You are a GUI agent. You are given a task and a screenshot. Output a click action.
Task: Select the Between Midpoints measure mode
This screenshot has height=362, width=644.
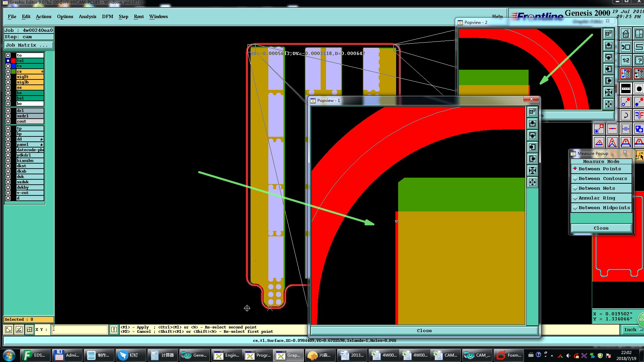(601, 208)
